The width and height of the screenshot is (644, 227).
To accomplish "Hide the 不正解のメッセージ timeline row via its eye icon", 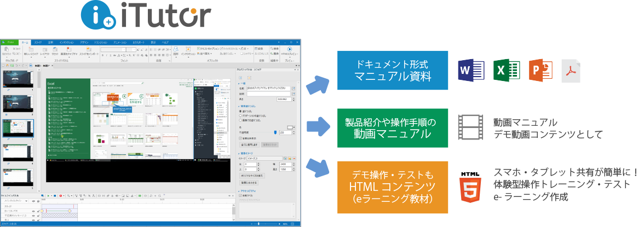I will pos(33,216).
